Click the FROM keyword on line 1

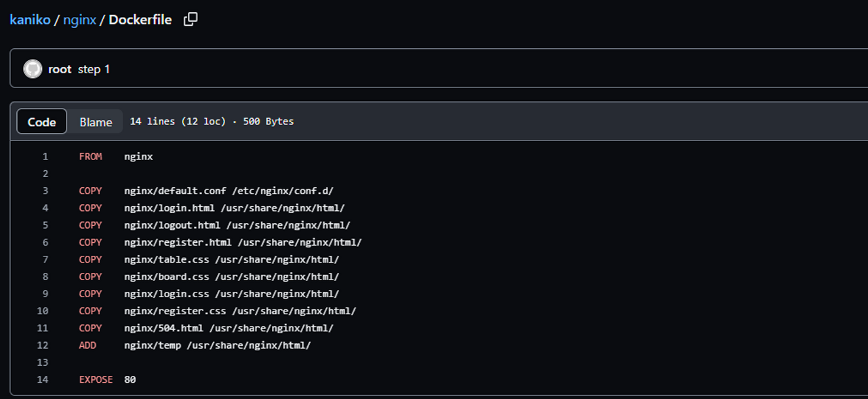tap(90, 157)
